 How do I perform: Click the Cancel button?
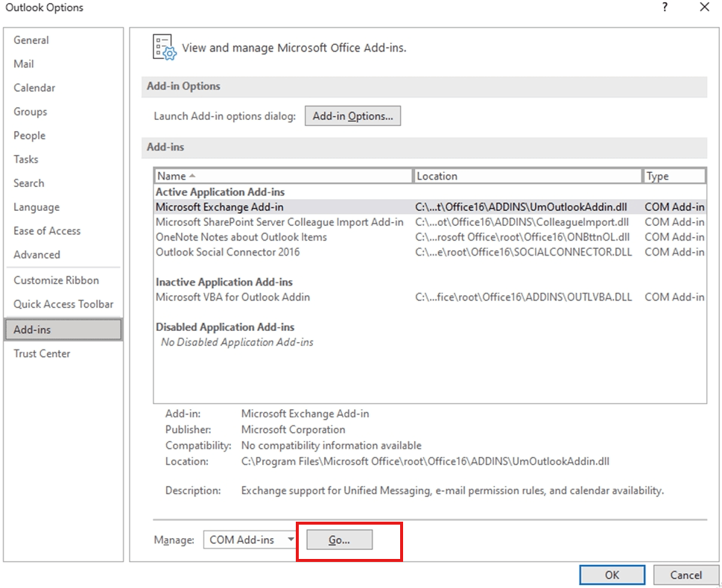[x=685, y=575]
